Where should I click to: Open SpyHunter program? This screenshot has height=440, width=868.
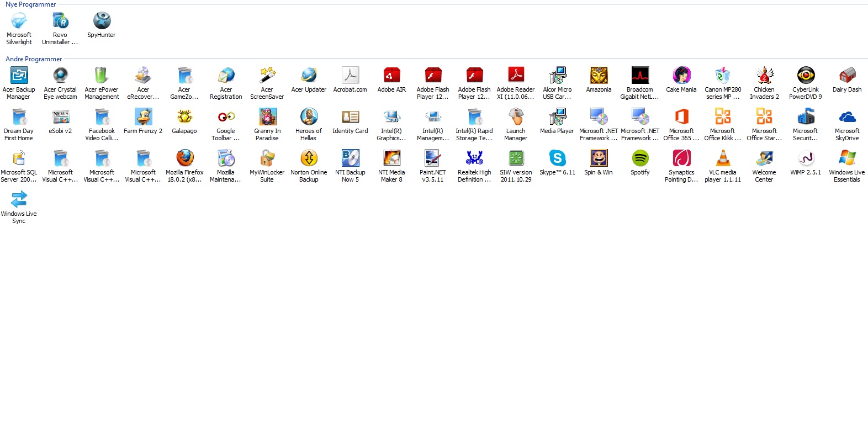point(102,21)
